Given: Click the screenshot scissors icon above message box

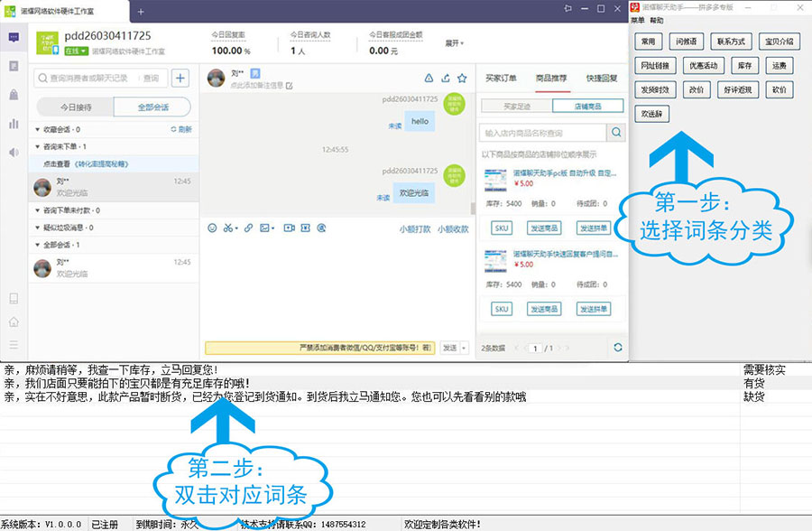Looking at the screenshot, I should 228,228.
